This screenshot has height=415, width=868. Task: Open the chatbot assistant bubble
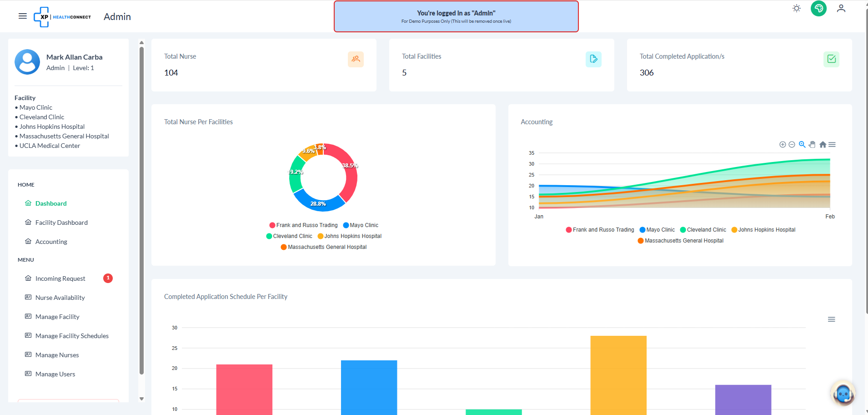pyautogui.click(x=843, y=393)
